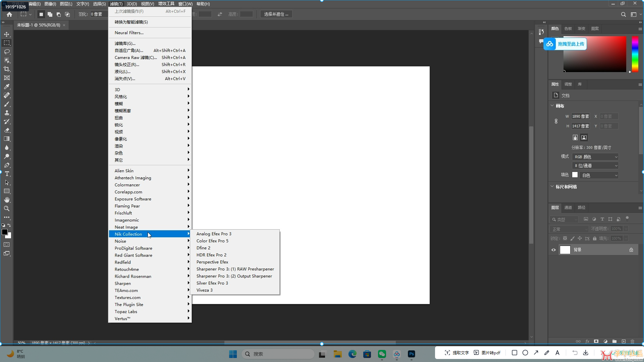Create a new layer in the Layers panel
644x362 pixels.
pyautogui.click(x=623, y=341)
